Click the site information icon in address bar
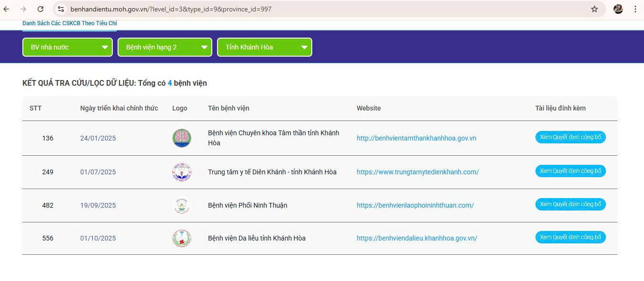This screenshot has width=644, height=281. pos(60,9)
